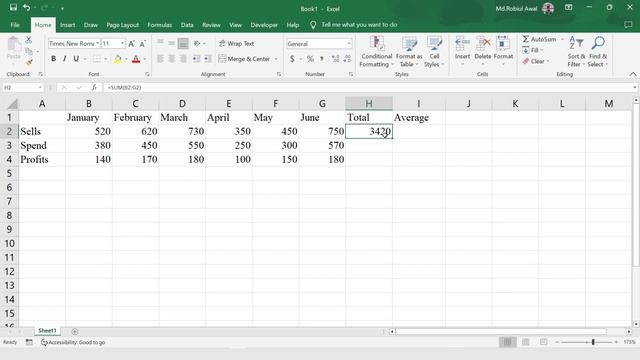The image size is (640, 360).
Task: Switch to the Developer tab
Action: [264, 25]
